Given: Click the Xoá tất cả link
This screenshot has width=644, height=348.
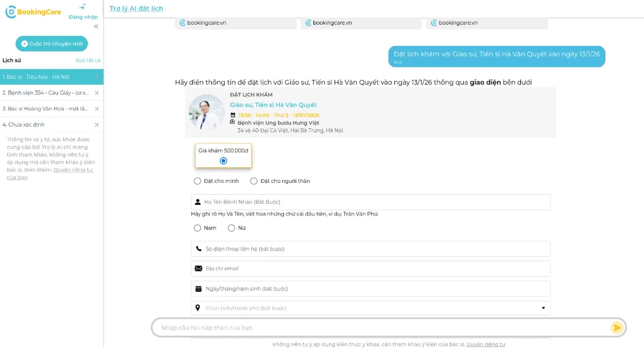Looking at the screenshot, I should point(87,60).
